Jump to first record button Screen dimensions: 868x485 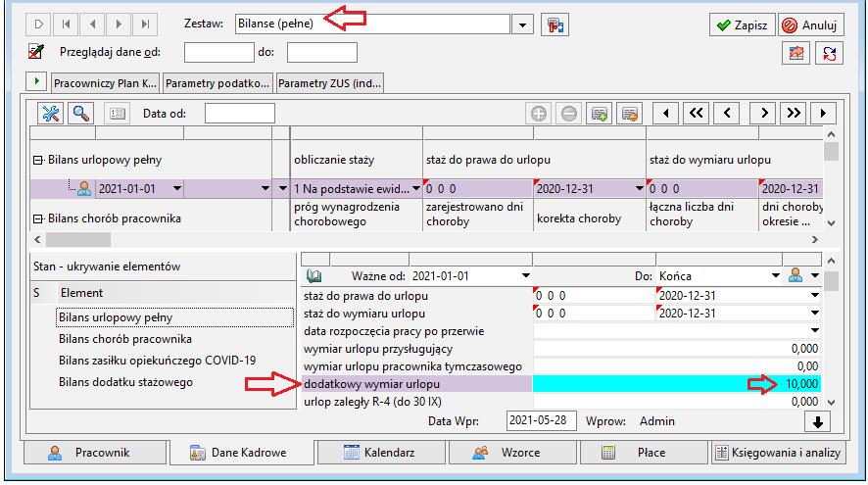[66, 24]
